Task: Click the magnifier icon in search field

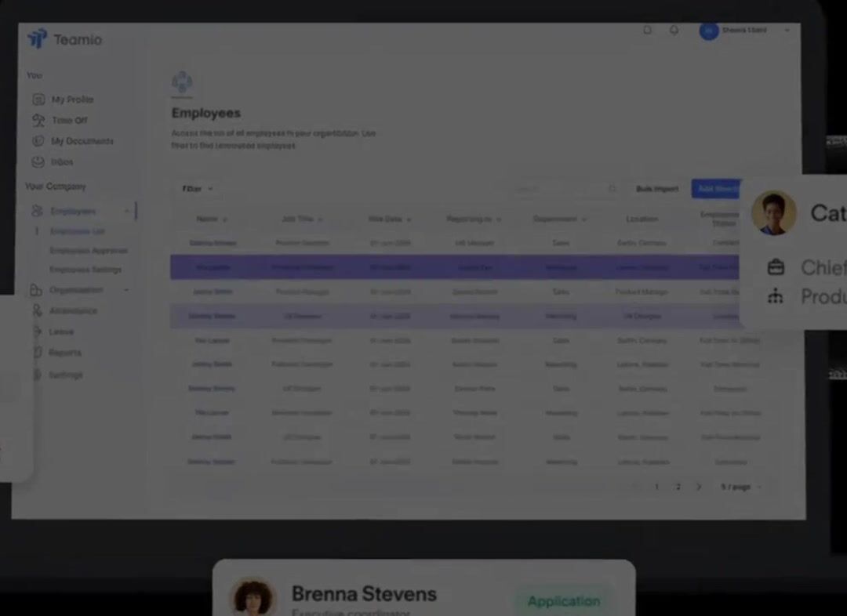Action: (x=612, y=188)
